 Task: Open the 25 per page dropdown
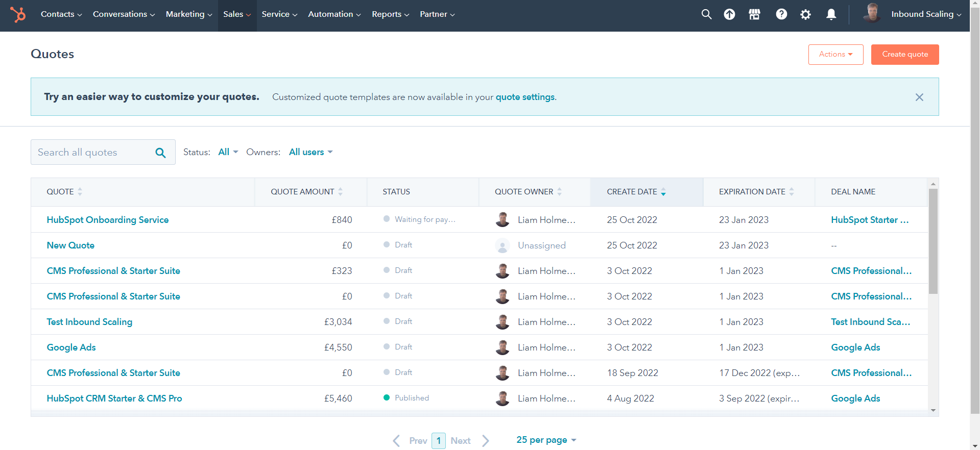[546, 440]
